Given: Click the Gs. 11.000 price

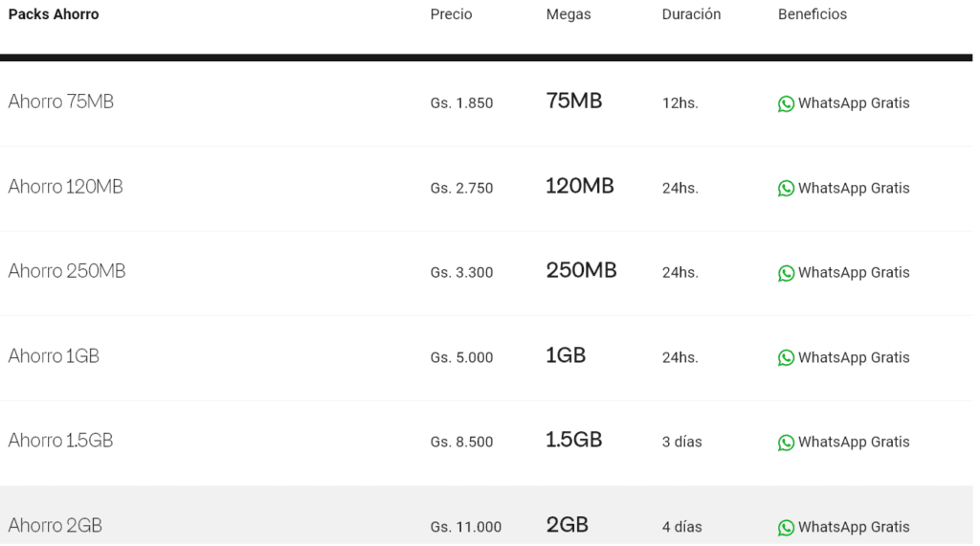Looking at the screenshot, I should (x=466, y=527).
